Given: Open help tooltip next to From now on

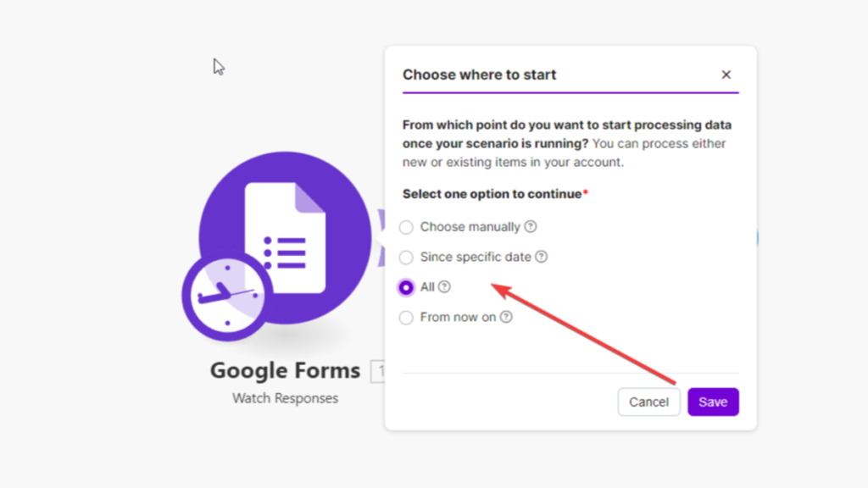Looking at the screenshot, I should (505, 317).
